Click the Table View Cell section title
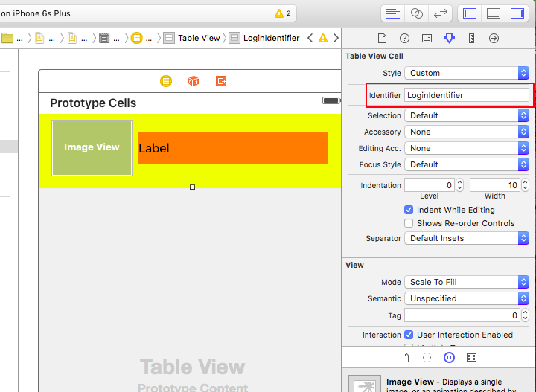 (374, 56)
